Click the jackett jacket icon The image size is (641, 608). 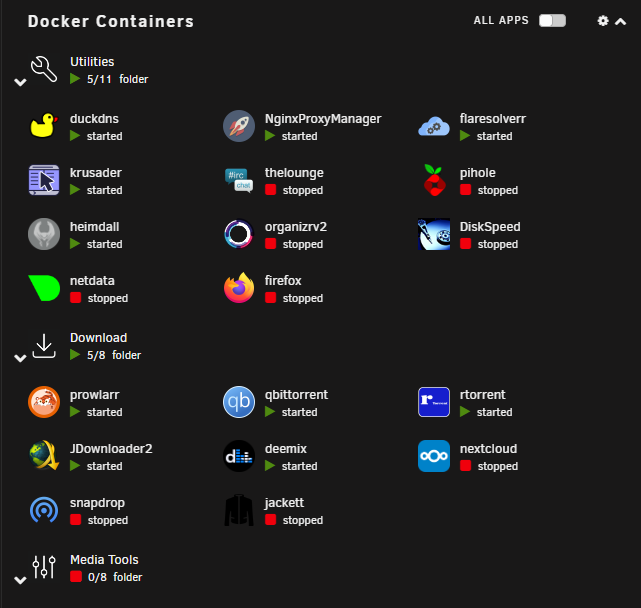tap(239, 510)
